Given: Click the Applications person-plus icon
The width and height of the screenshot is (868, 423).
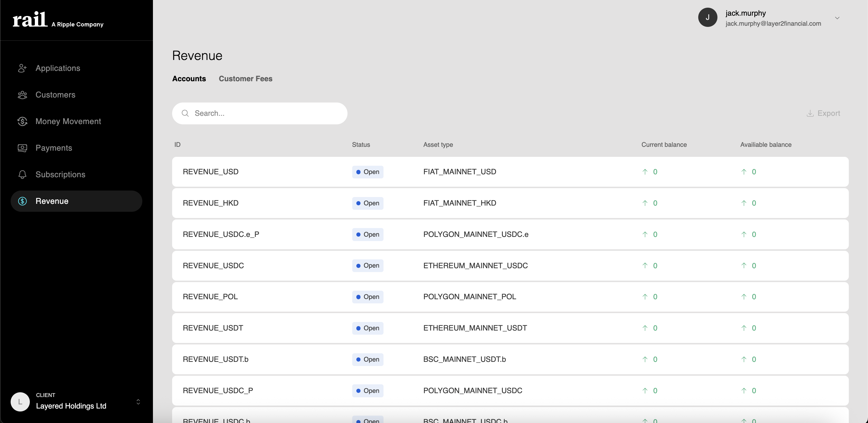Looking at the screenshot, I should pos(22,68).
